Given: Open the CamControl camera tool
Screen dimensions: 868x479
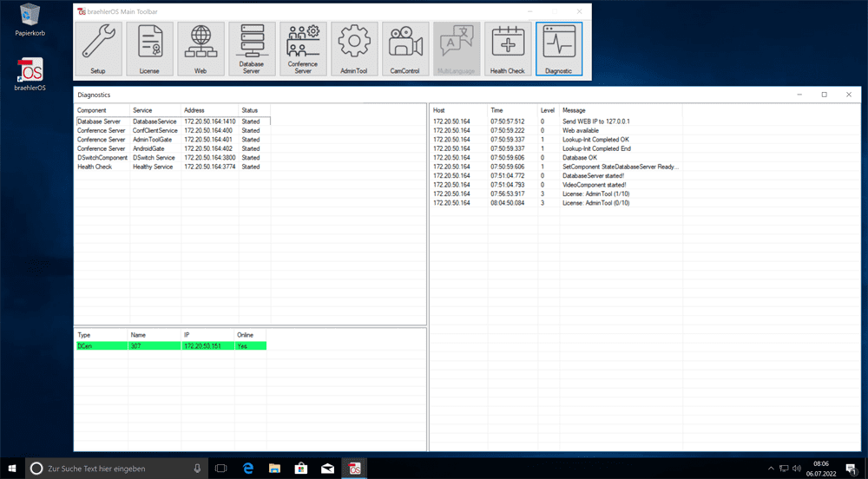Looking at the screenshot, I should coord(405,49).
